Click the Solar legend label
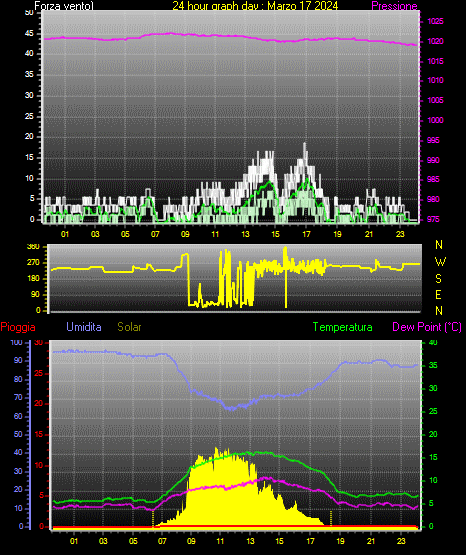Viewport: 466px width, 555px height. (x=129, y=327)
